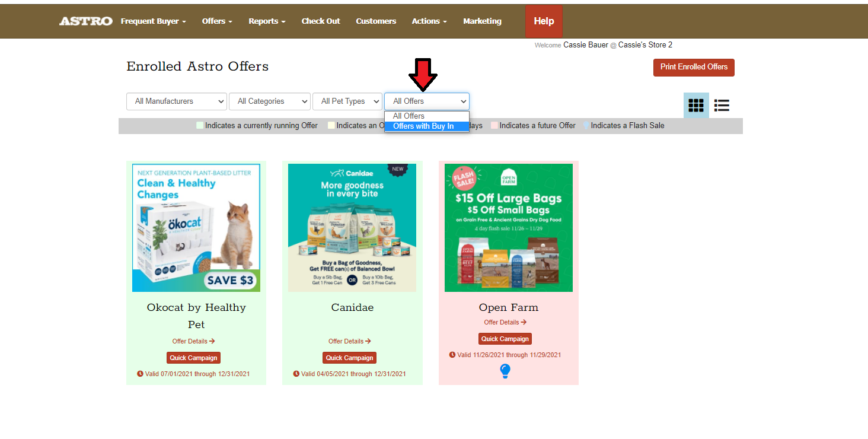Image resolution: width=868 pixels, height=439 pixels.
Task: Click the Okocat litter offer image
Action: (x=196, y=228)
